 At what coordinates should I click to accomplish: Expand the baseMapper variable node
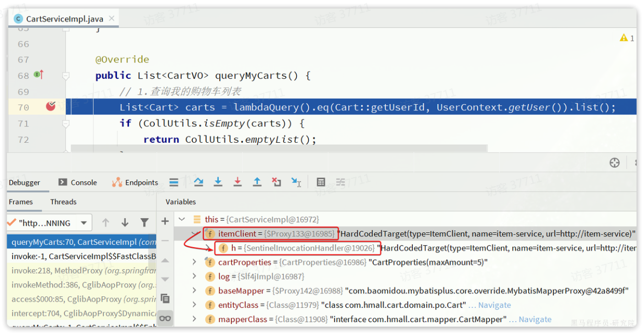pos(195,290)
